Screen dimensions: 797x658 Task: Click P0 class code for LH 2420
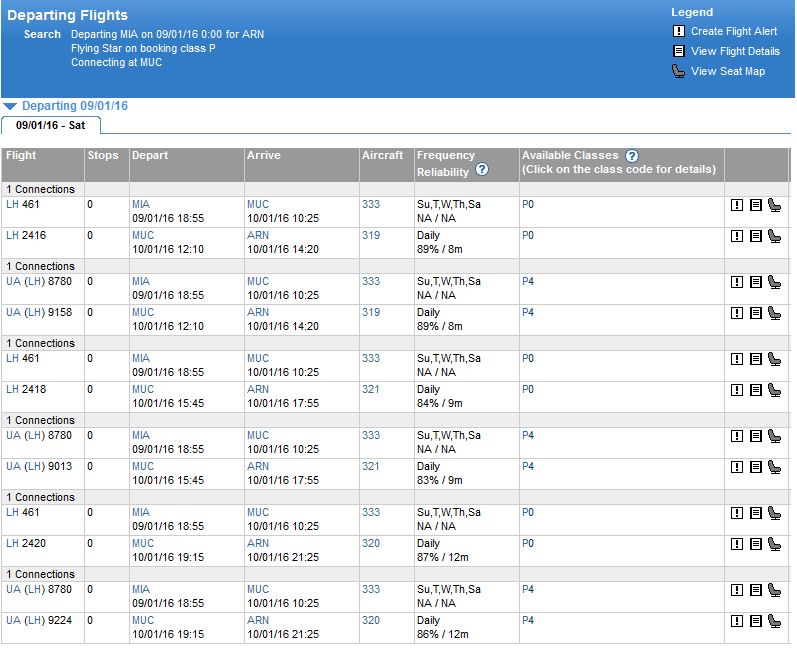click(528, 543)
